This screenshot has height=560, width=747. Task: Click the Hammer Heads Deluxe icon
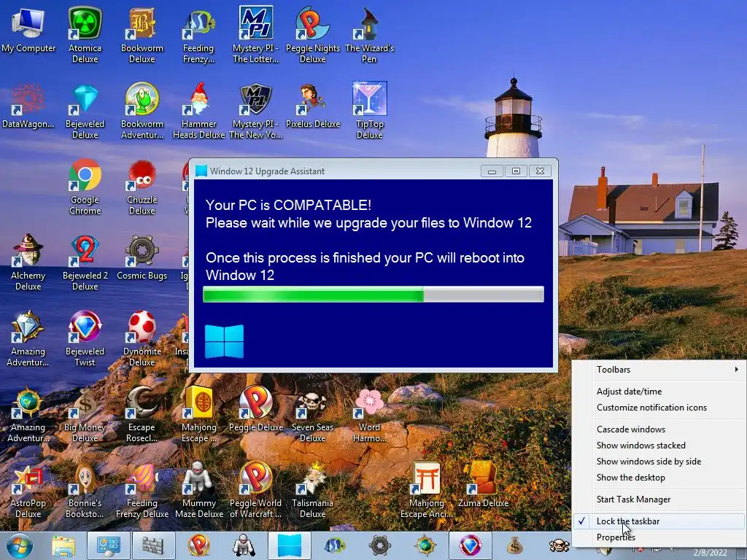pos(198,111)
